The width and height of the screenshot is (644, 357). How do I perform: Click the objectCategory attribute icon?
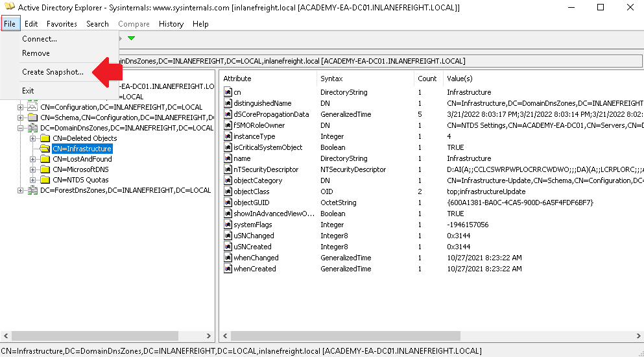click(228, 180)
